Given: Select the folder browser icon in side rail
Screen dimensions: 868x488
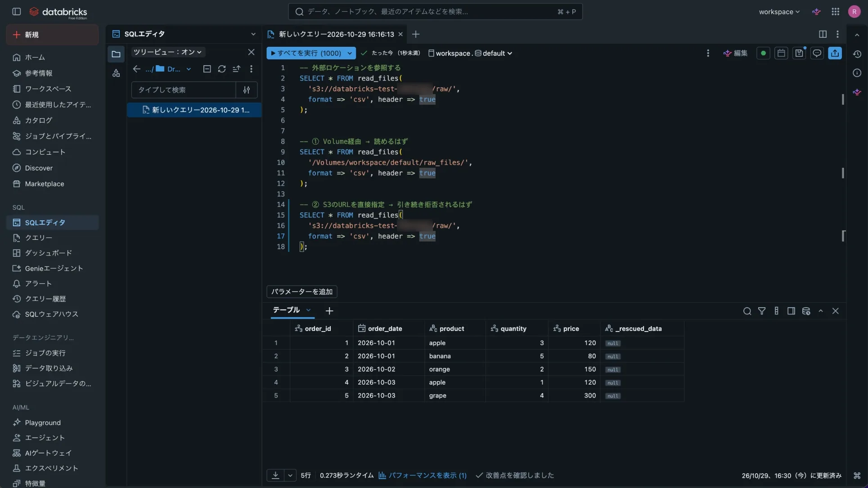Looking at the screenshot, I should [116, 54].
